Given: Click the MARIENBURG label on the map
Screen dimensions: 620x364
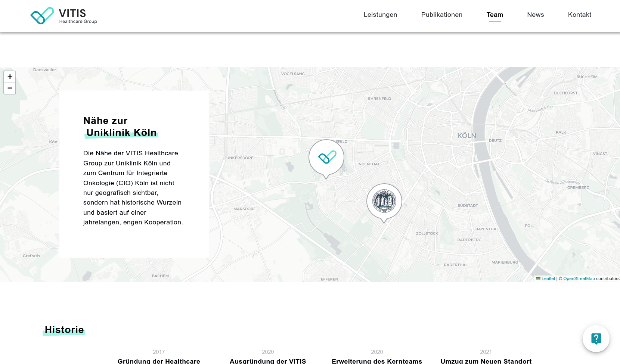Looking at the screenshot, I should click(505, 262).
